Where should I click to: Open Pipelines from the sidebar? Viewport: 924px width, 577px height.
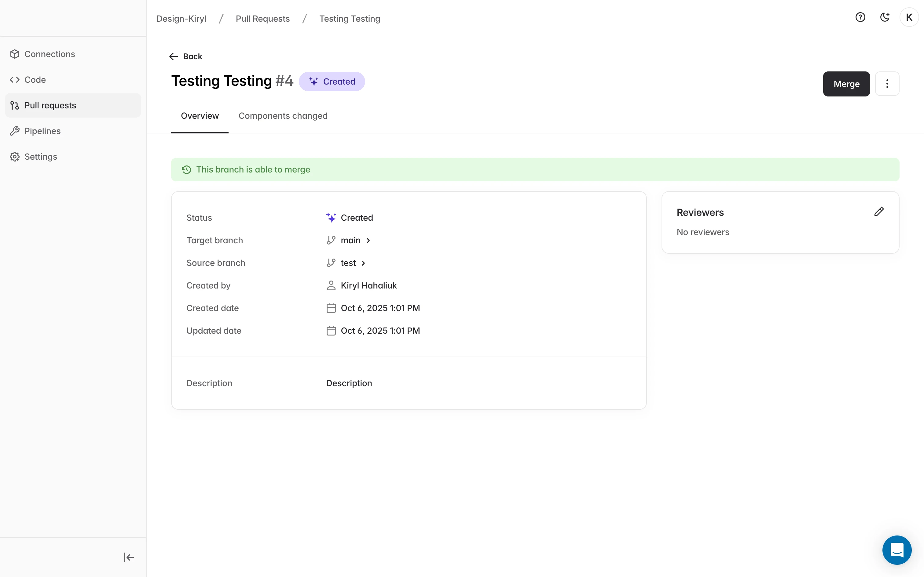click(x=42, y=131)
